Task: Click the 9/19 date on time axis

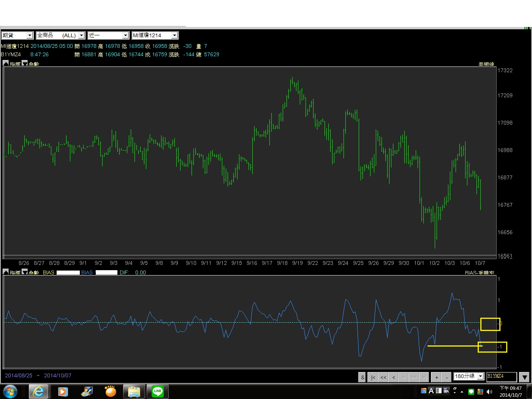Action: [x=298, y=263]
